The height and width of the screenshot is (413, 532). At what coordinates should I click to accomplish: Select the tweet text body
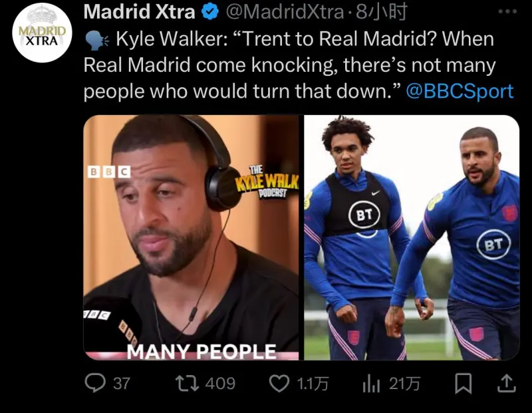pos(299,65)
